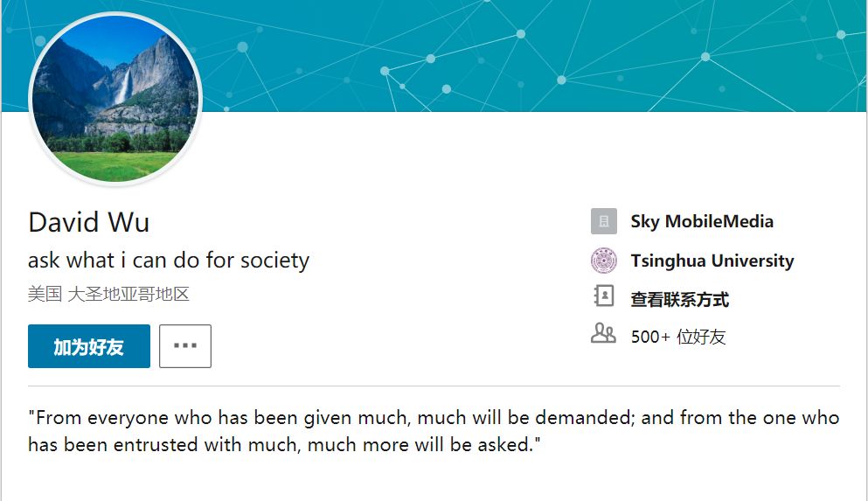This screenshot has height=501, width=868.
Task: View the 500+ 位好友 connections list
Action: (678, 337)
